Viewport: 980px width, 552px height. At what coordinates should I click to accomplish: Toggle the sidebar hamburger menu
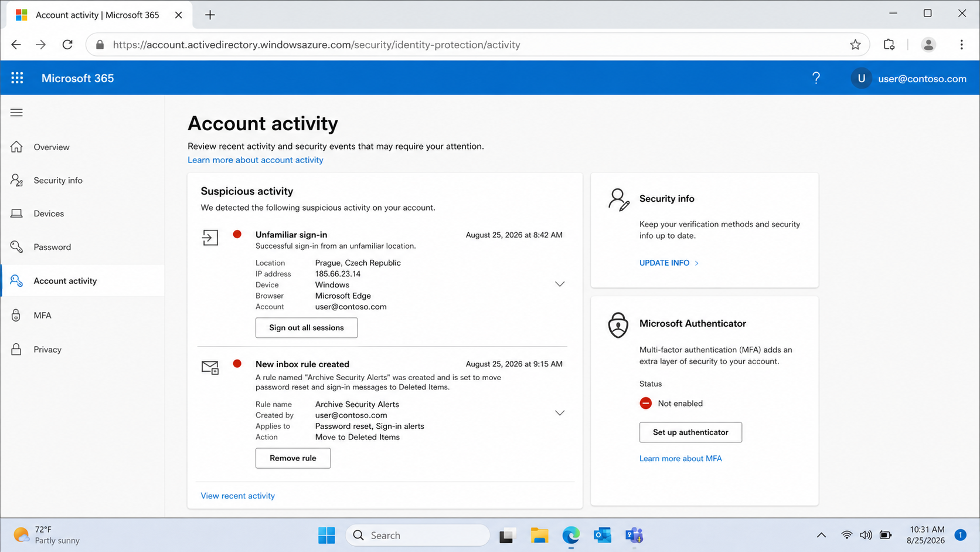pyautogui.click(x=16, y=113)
